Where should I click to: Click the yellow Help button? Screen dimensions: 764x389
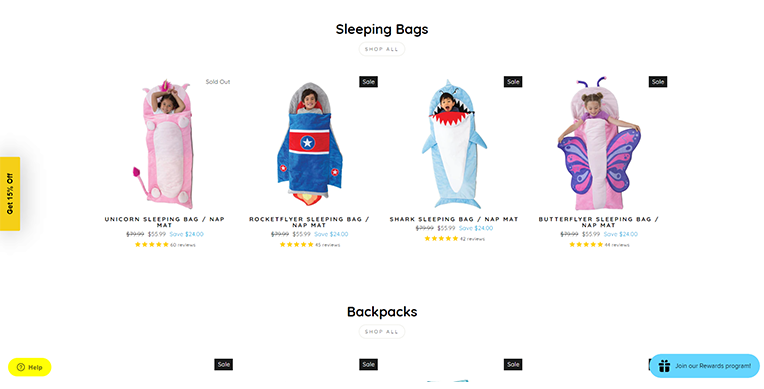coord(30,367)
